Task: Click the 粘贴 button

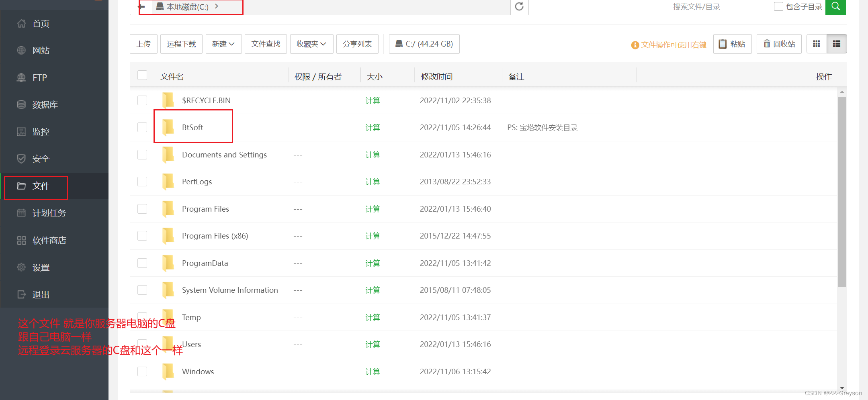Action: (732, 44)
